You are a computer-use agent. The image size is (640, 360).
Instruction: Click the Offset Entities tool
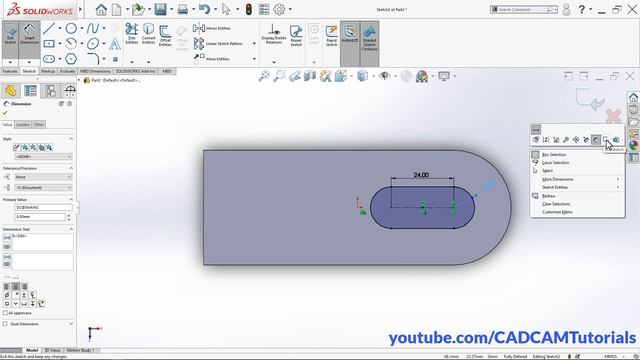pyautogui.click(x=165, y=36)
